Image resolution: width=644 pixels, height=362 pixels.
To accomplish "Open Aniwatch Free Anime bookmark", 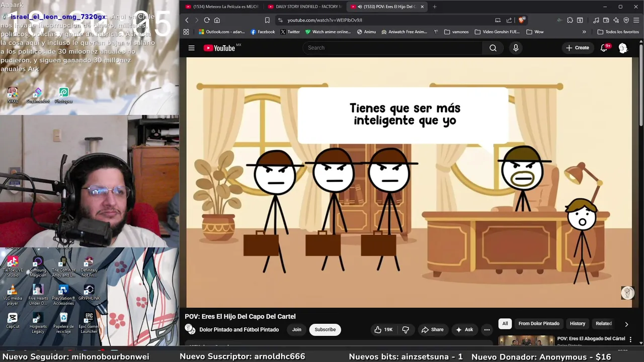I will [x=405, y=32].
